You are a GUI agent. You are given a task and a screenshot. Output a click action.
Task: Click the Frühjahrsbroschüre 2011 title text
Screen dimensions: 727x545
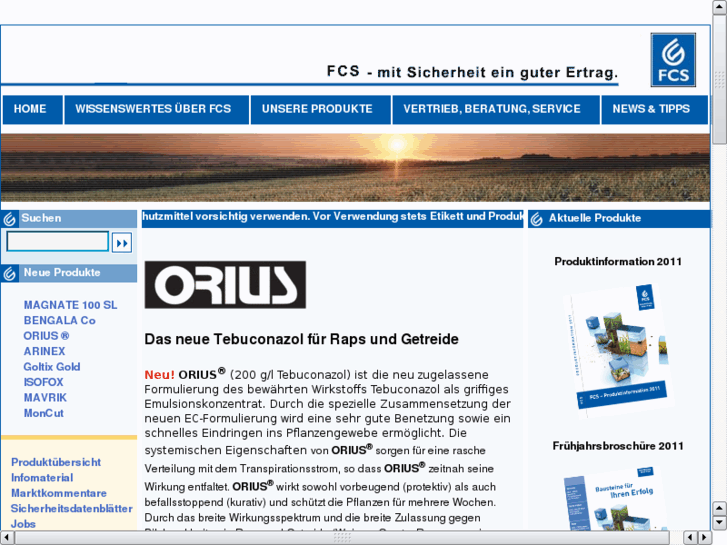click(x=618, y=446)
